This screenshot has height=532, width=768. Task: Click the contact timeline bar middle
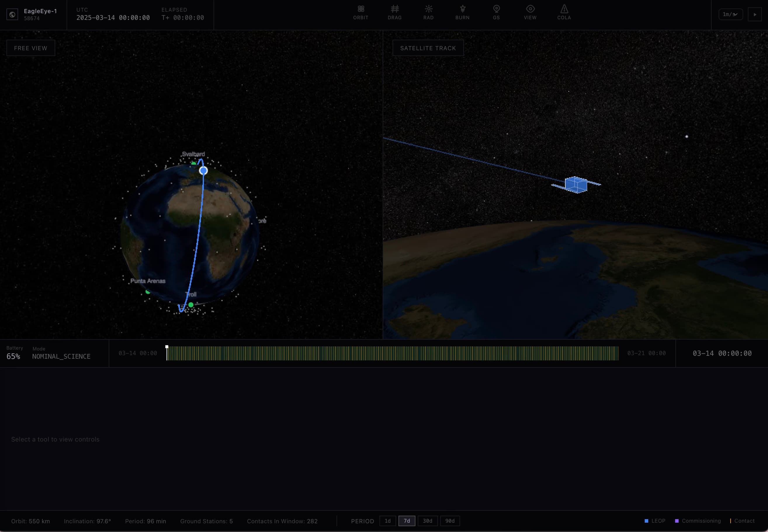393,353
